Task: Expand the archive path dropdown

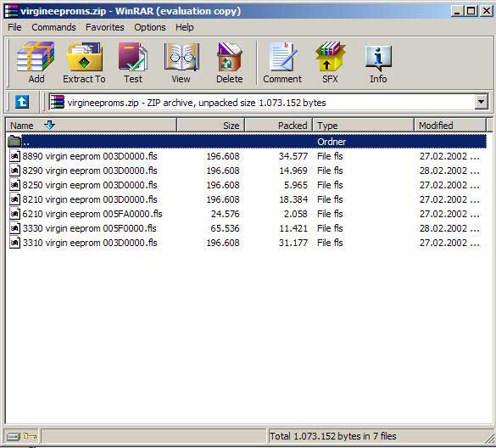Action: tap(481, 103)
